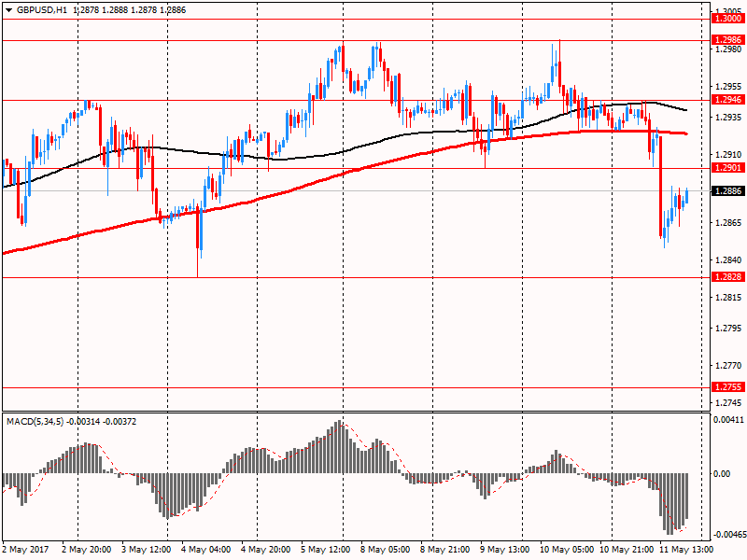Click the 3 May 12:00 time label

[x=146, y=550]
